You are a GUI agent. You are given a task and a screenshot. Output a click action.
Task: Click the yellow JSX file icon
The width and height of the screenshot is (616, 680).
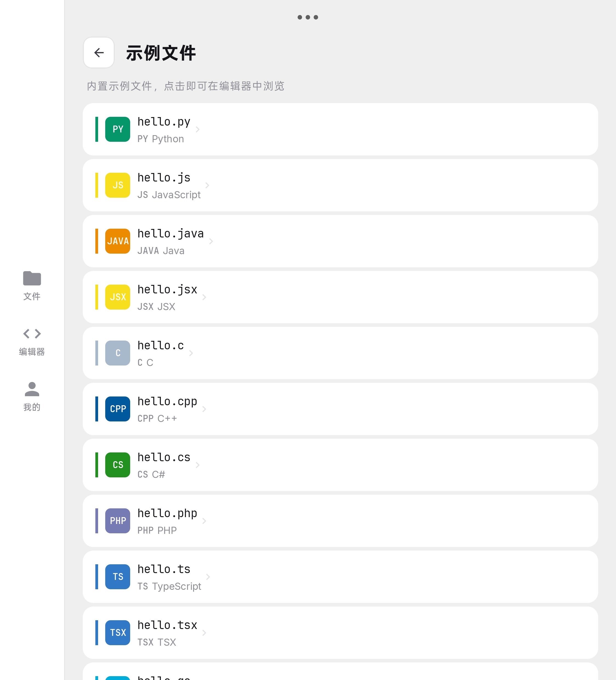pyautogui.click(x=118, y=297)
